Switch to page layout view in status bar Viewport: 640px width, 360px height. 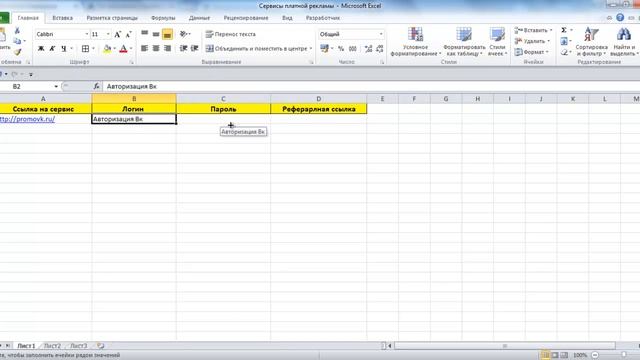(x=555, y=355)
